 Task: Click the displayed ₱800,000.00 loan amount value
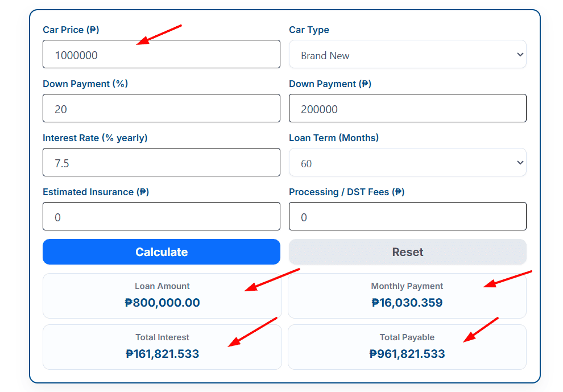162,302
